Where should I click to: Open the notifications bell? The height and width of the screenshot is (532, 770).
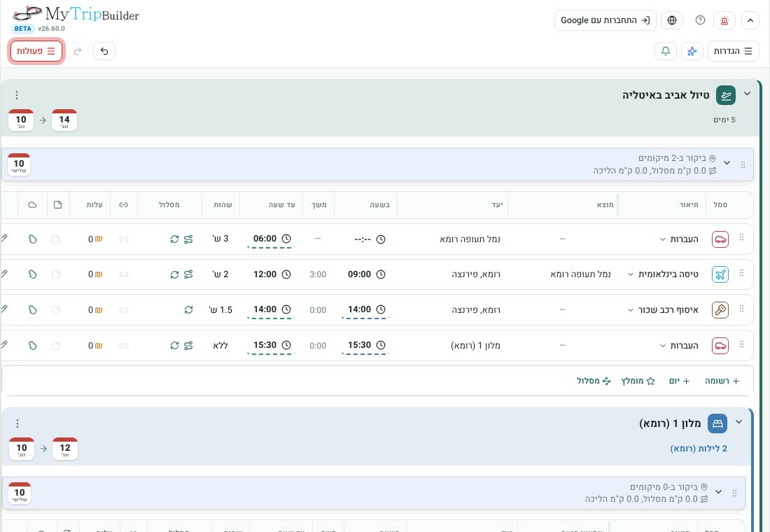coord(666,51)
